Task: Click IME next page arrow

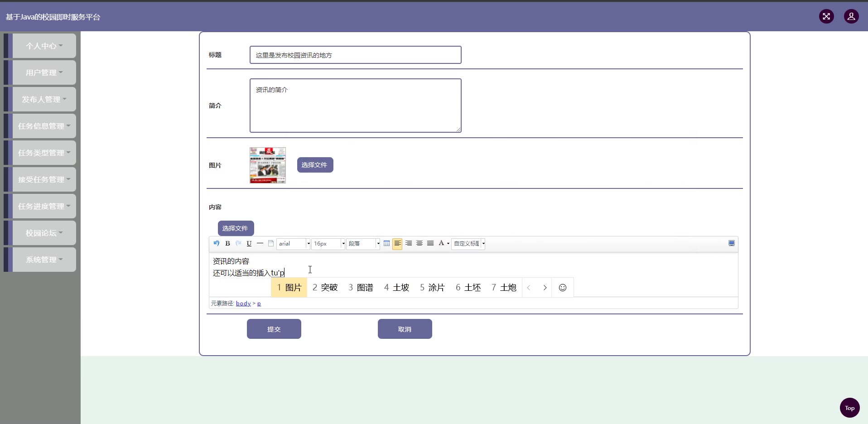Action: click(x=545, y=288)
